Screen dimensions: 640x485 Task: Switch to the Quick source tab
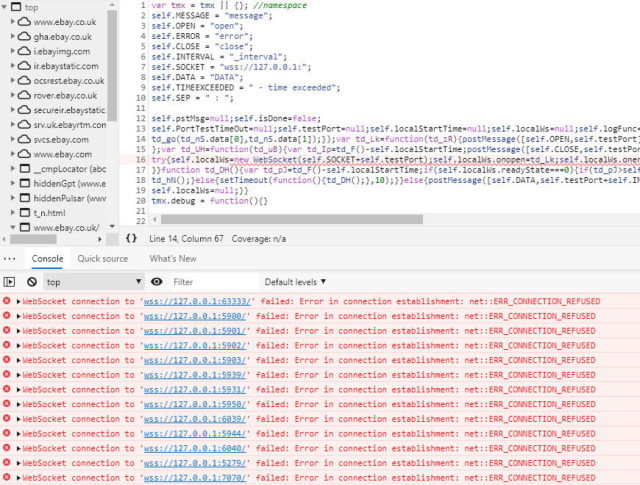click(x=102, y=259)
